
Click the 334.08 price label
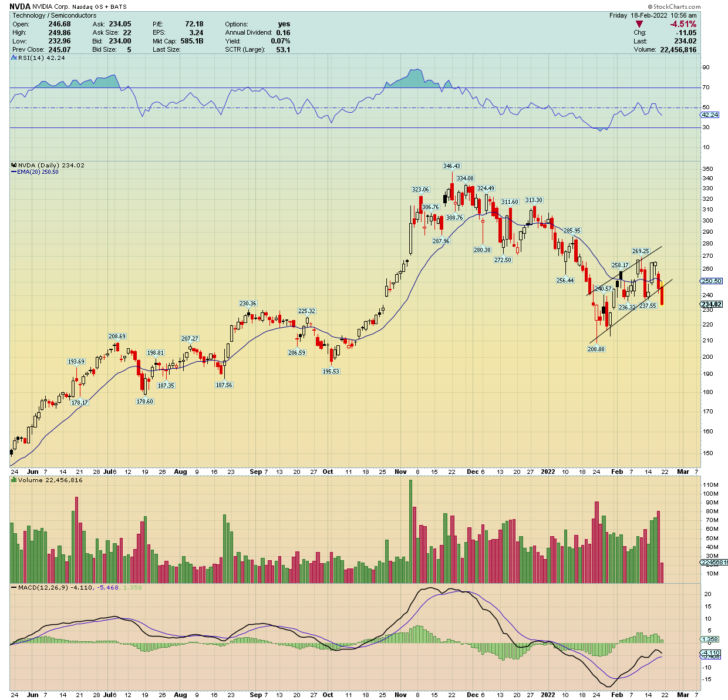465,179
